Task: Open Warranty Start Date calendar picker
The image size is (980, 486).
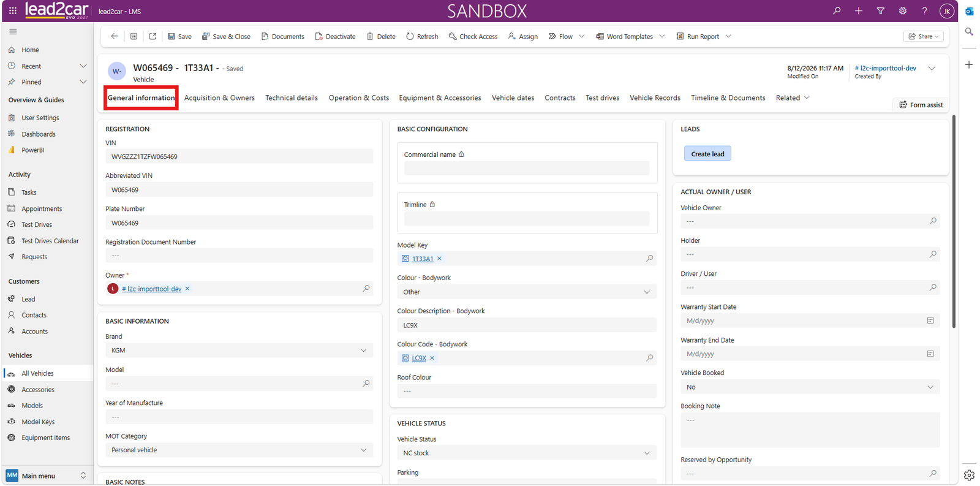Action: point(930,321)
